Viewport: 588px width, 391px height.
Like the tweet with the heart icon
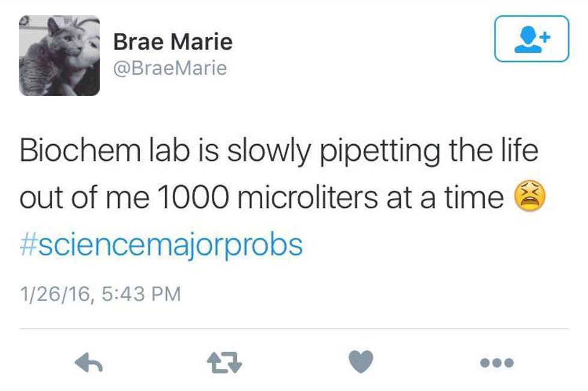361,362
